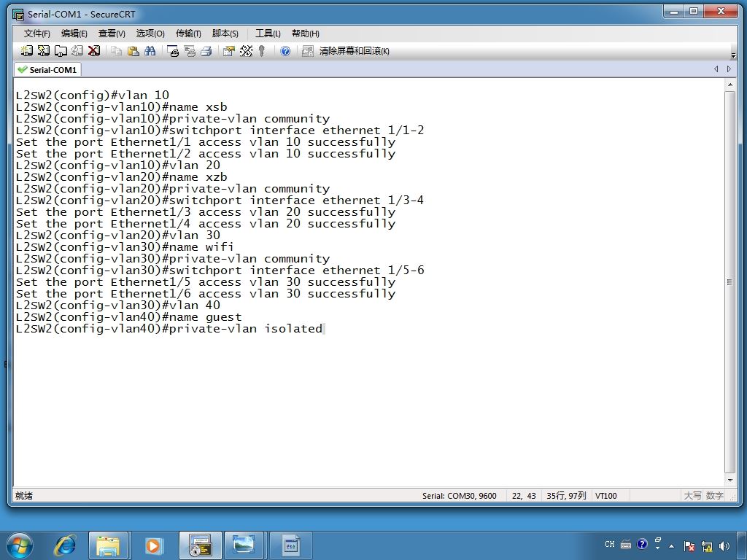Open the 文件(F) menu

(36, 34)
